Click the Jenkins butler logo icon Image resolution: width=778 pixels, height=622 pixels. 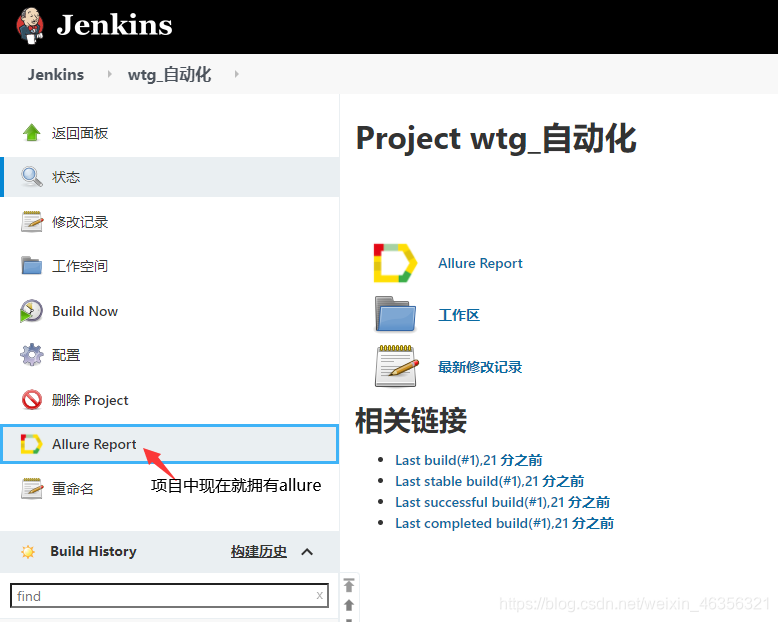30,26
